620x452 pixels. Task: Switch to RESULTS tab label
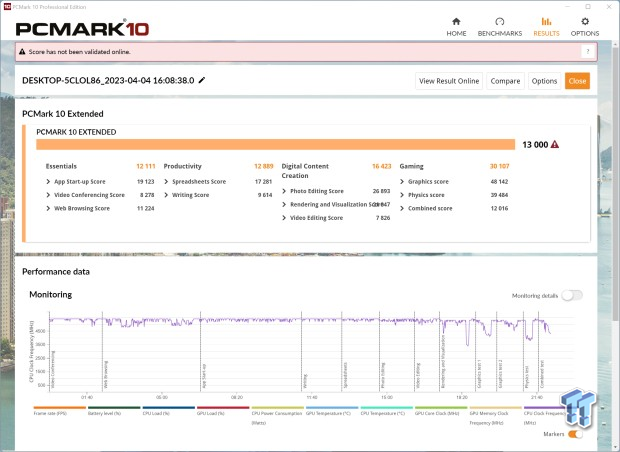(x=546, y=34)
